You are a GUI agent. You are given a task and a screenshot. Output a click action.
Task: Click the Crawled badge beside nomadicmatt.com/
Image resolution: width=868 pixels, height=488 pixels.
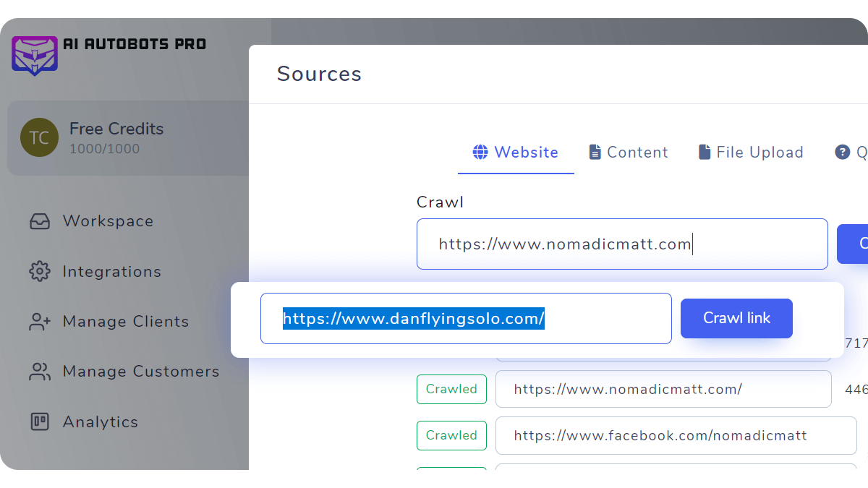coord(451,389)
